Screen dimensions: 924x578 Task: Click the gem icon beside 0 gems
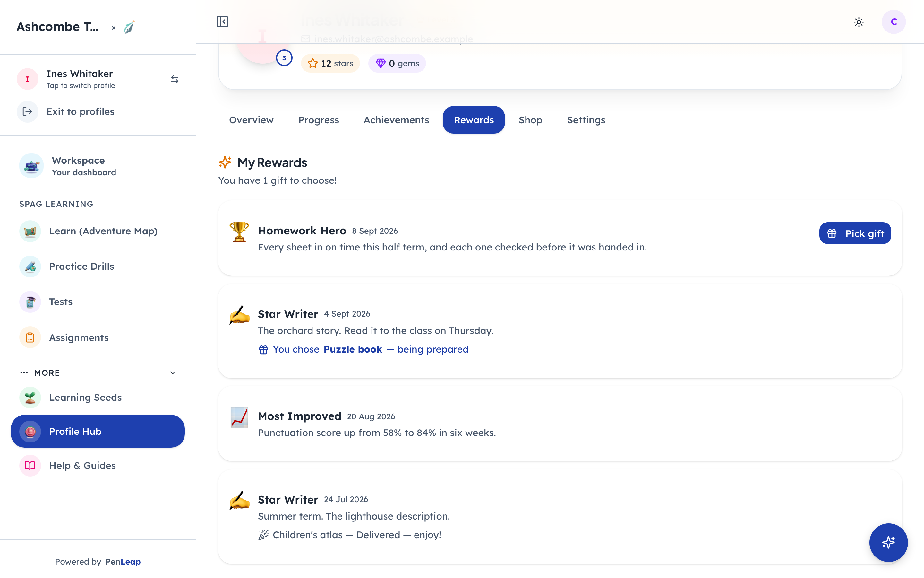[381, 63]
